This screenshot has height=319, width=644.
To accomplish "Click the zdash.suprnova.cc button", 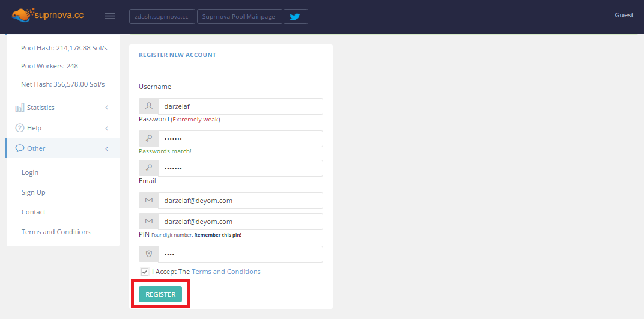I will click(x=162, y=16).
